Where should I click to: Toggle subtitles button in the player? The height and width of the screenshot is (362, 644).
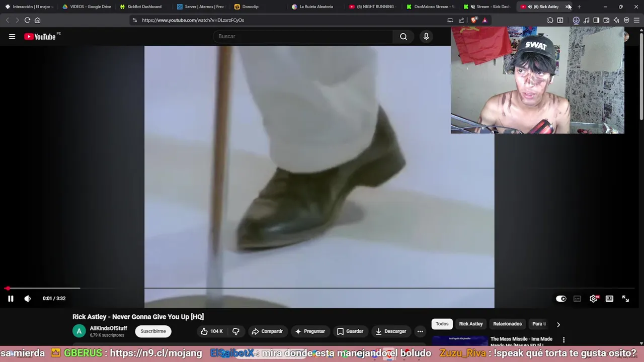coord(577,299)
